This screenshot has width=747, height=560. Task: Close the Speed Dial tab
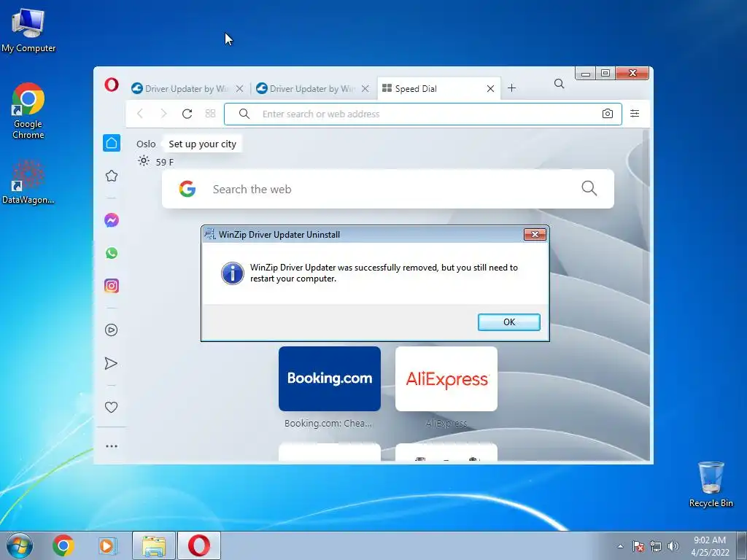coord(490,88)
